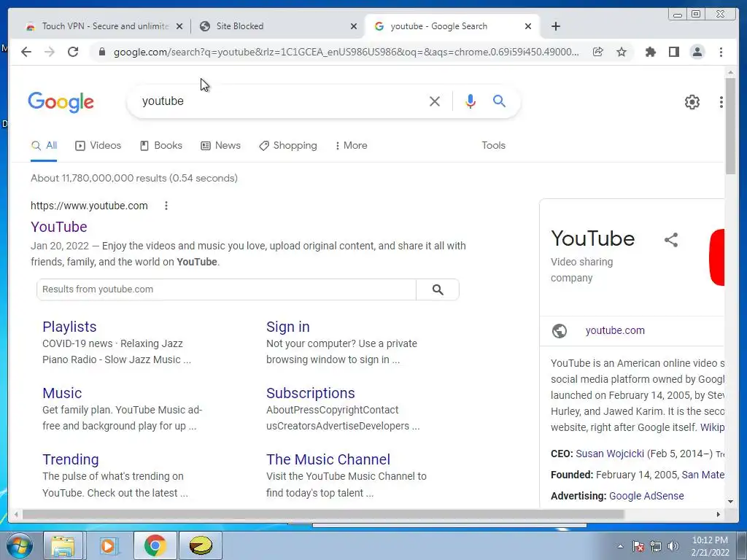Close the youtube Google Search tab
The height and width of the screenshot is (560, 747).
point(528,27)
